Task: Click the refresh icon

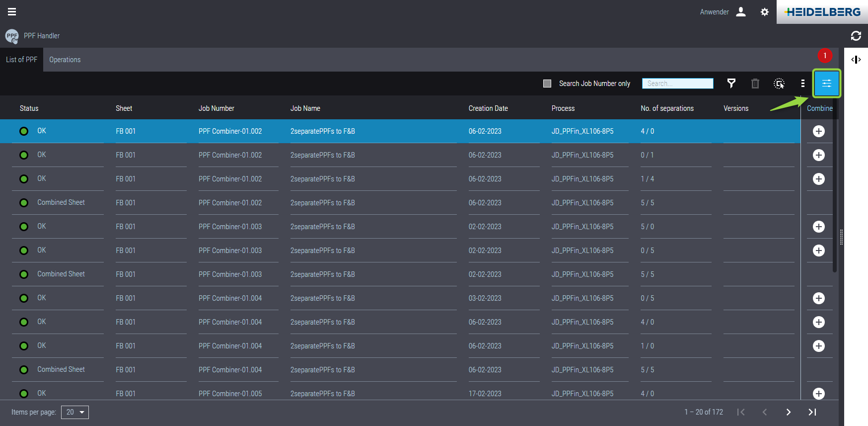Action: coord(856,36)
